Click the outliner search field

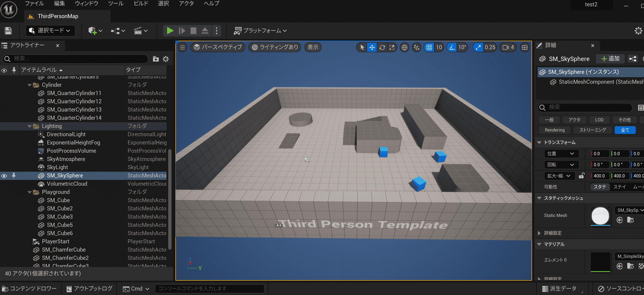tap(77, 59)
